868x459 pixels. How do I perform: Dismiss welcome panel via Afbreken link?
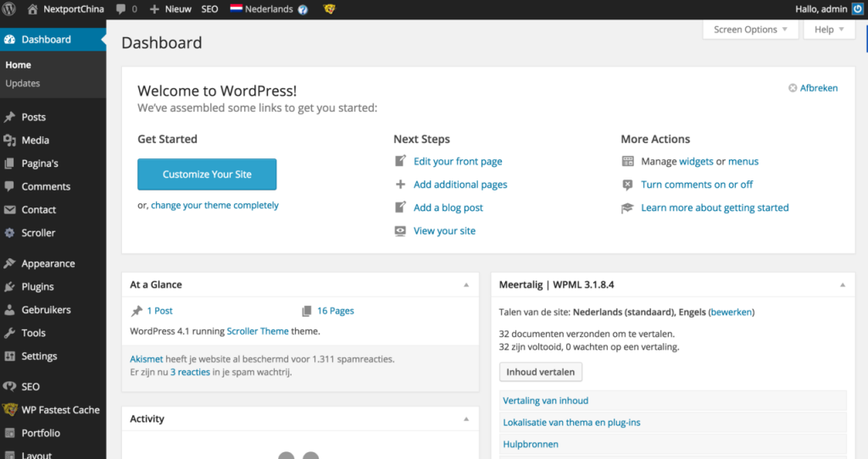pos(818,88)
